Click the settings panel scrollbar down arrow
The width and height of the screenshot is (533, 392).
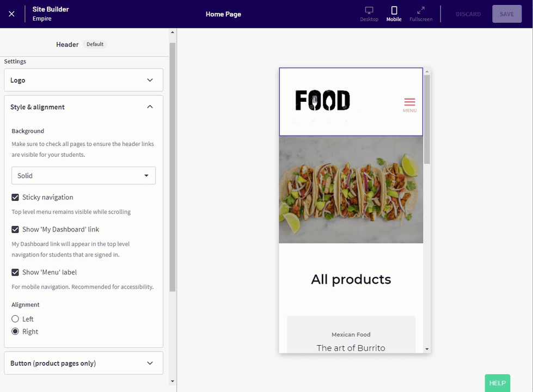[173, 381]
